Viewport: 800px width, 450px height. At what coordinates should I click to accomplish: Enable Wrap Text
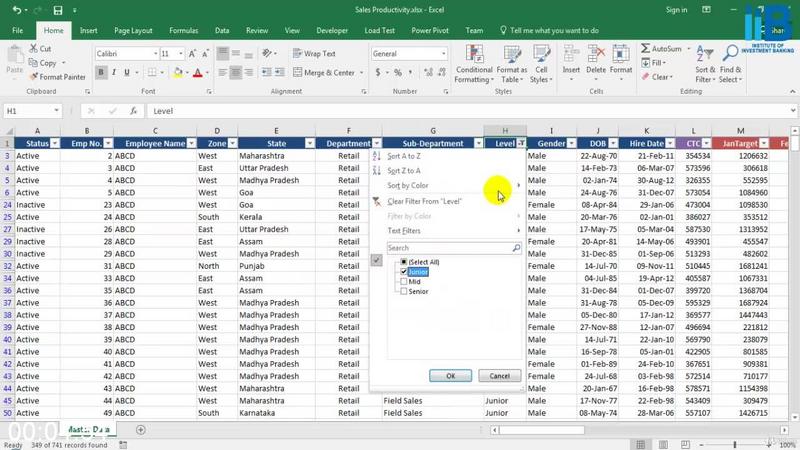[x=314, y=54]
